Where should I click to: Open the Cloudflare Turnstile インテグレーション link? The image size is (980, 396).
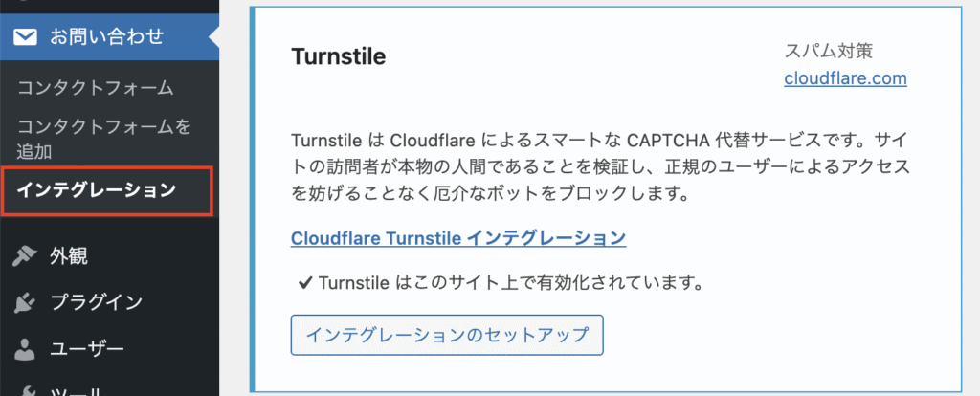click(x=458, y=238)
